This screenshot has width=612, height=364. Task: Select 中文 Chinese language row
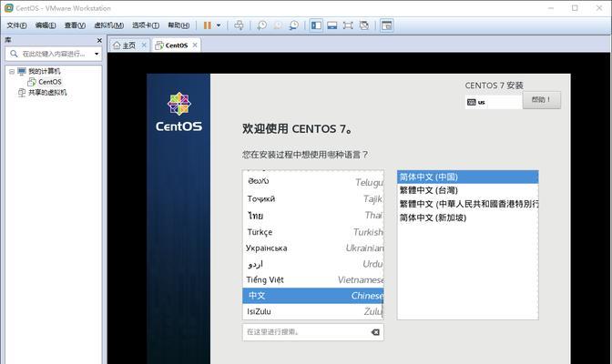click(313, 296)
